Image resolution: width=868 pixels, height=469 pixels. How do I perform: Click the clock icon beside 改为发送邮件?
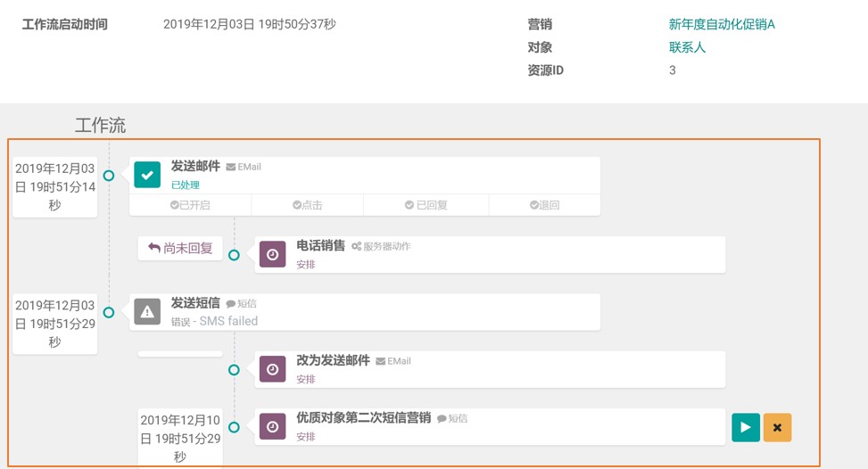tap(272, 369)
